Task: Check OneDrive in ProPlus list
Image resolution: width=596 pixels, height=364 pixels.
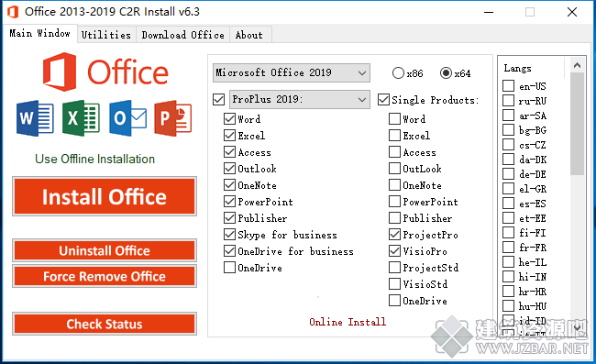Action: point(229,268)
